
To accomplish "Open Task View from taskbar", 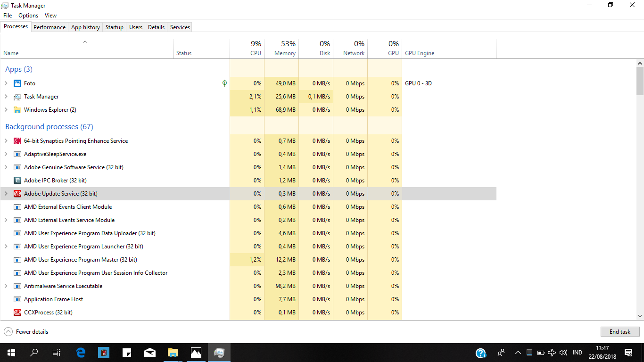I will click(x=57, y=353).
